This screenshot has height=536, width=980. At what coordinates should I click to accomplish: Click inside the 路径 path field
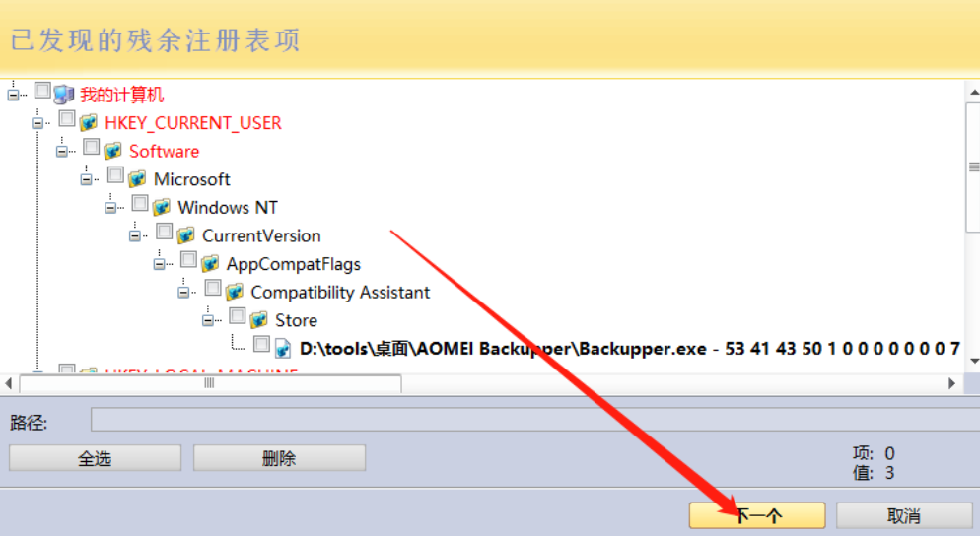point(535,419)
